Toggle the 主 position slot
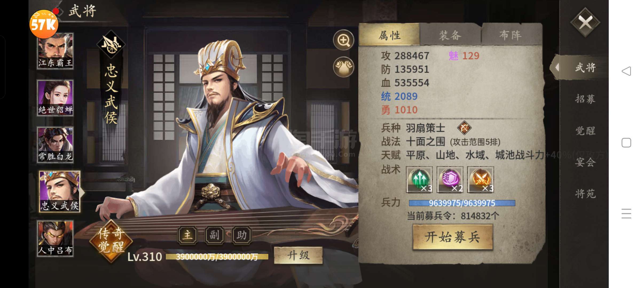644x288 pixels. click(188, 235)
